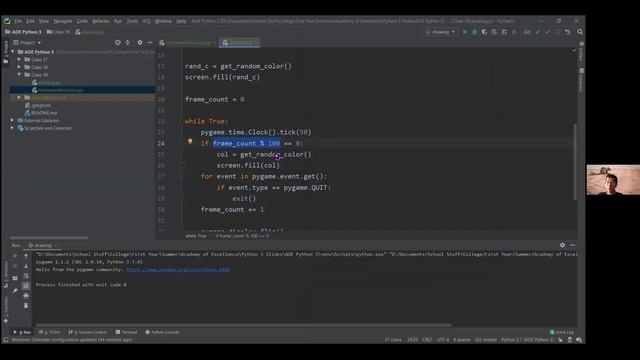This screenshot has width=640, height=360.
Task: Hide the Project panel with minus icon
Action: (x=150, y=42)
